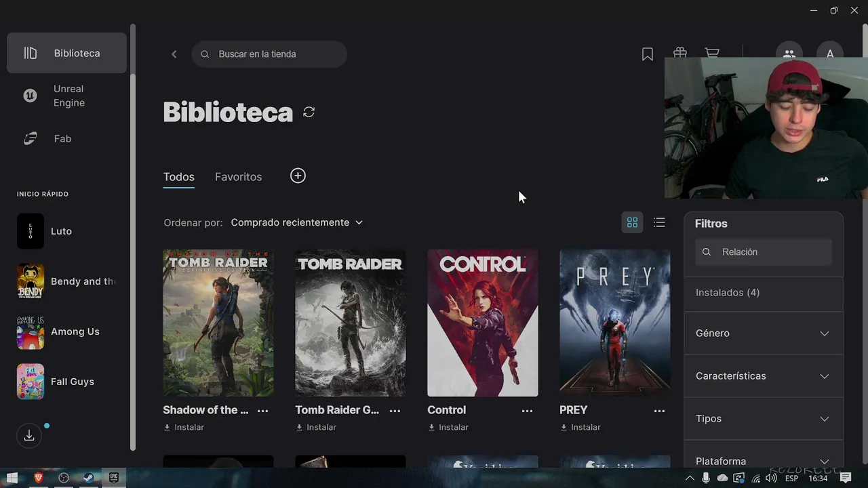The image size is (868, 488).
Task: Open the gift icon in the header
Action: click(x=680, y=52)
